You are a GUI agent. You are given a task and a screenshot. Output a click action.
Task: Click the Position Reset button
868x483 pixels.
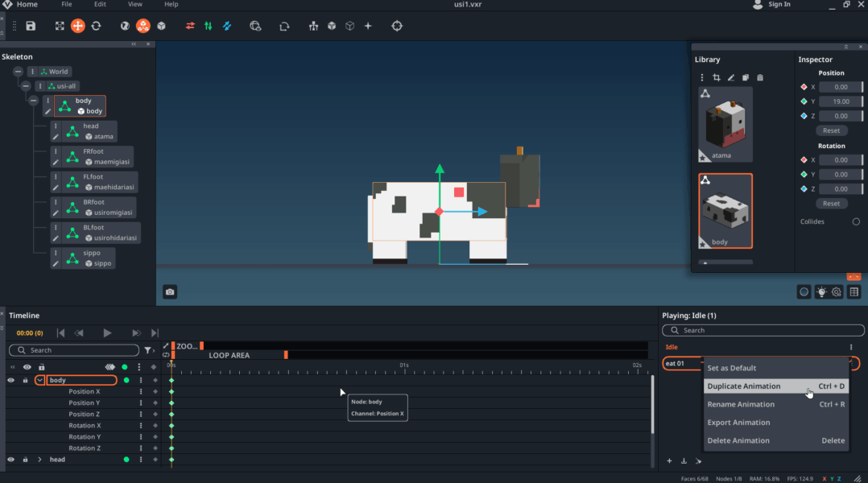(x=831, y=130)
